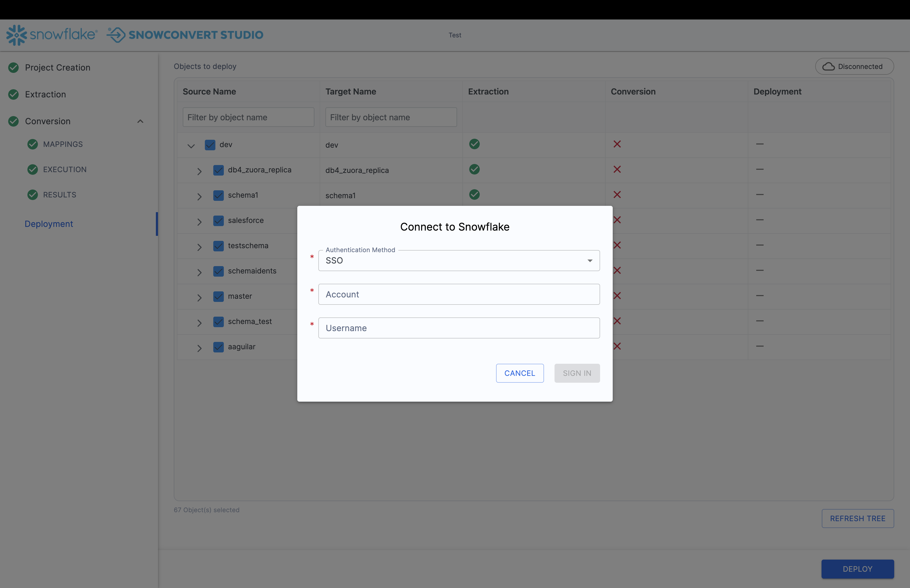Image resolution: width=910 pixels, height=588 pixels.
Task: Click the DEPLOY button
Action: [858, 569]
